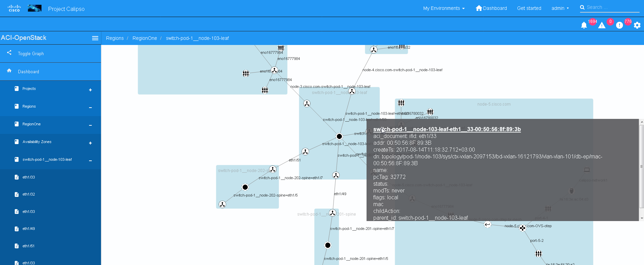Open the warning triangle alerts icon
644x265 pixels.
pyautogui.click(x=602, y=25)
